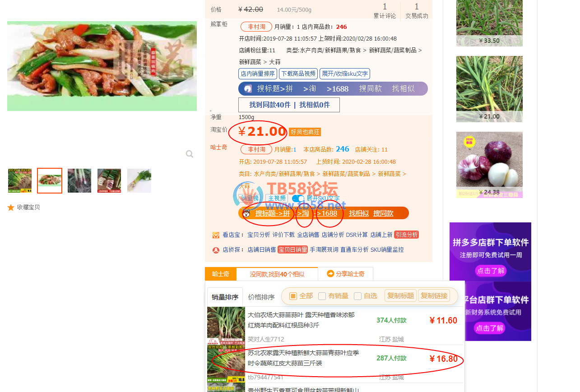Check the 有销量 checkbox
The width and height of the screenshot is (580, 392).
click(x=322, y=296)
